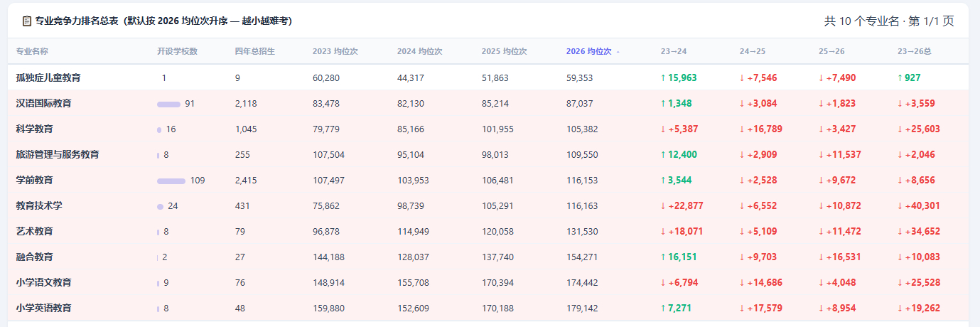Click the 专业名称 column header

pos(32,51)
